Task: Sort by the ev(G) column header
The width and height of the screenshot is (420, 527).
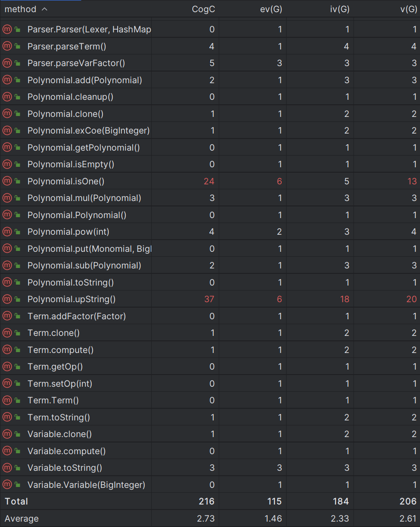Action: [x=271, y=9]
